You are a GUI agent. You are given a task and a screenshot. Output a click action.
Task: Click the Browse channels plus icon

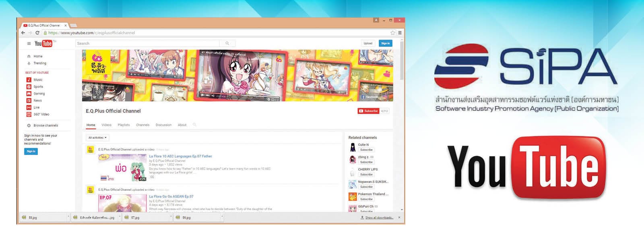click(x=29, y=125)
